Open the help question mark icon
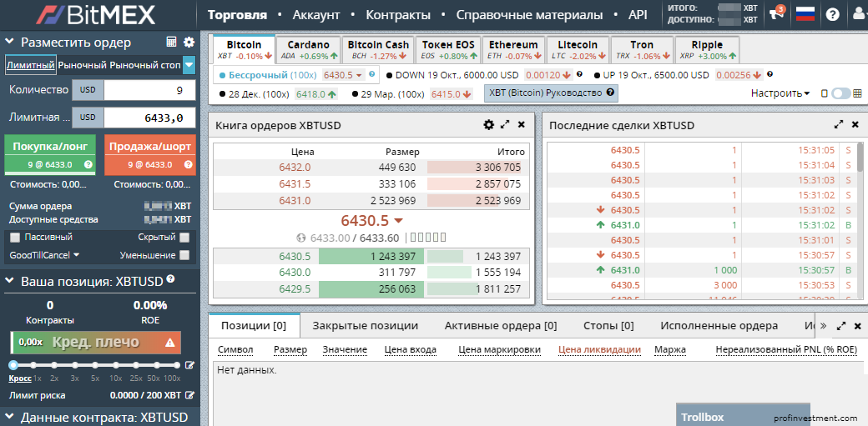 pos(833,14)
